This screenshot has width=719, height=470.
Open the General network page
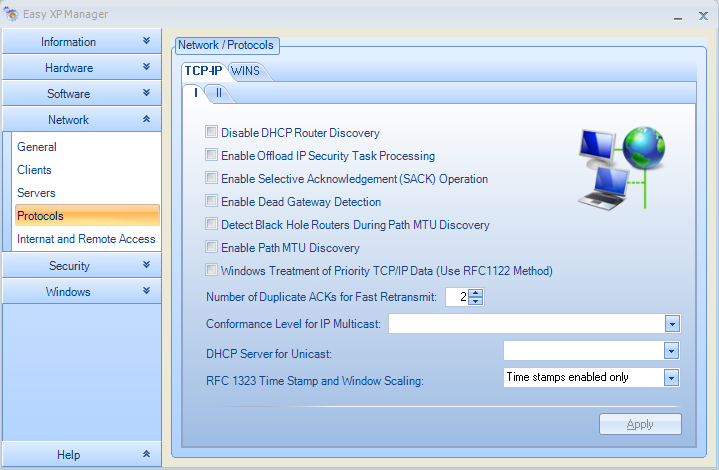pos(37,147)
